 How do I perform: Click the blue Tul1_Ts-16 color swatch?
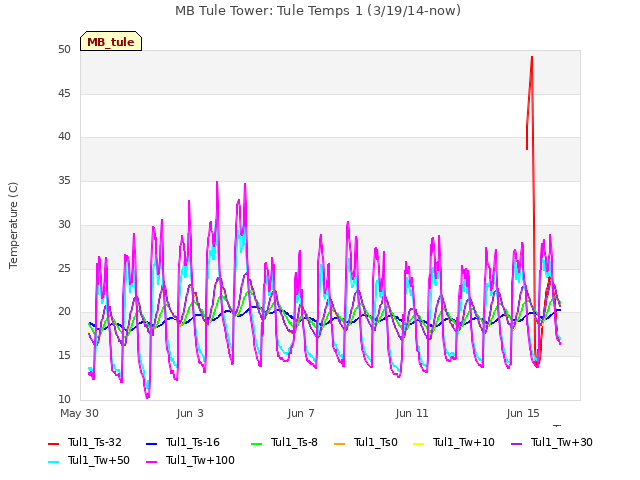[x=151, y=443]
